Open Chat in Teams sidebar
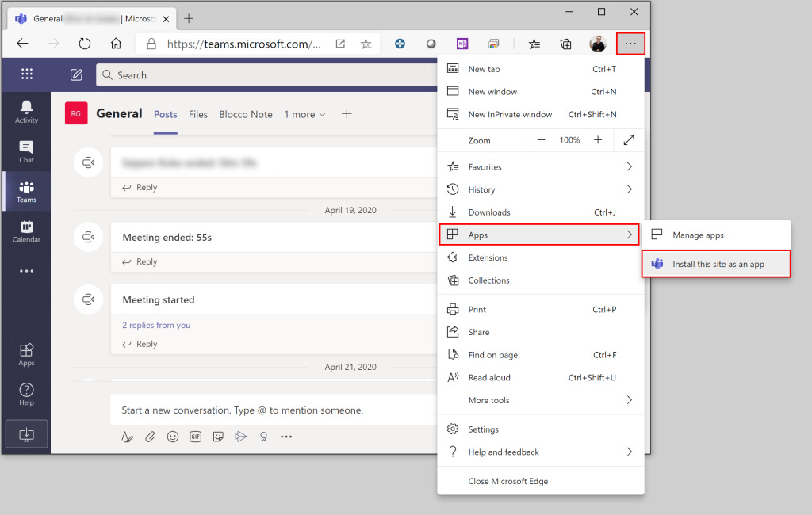Viewport: 812px width, 515px height. tap(26, 151)
